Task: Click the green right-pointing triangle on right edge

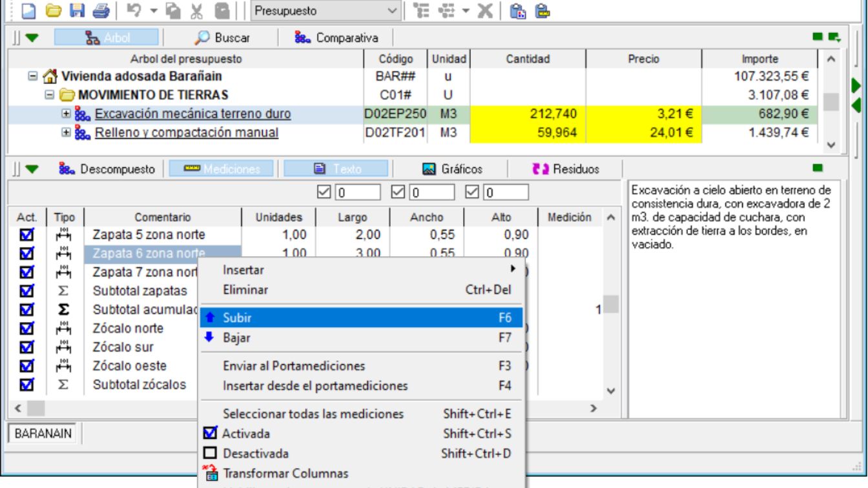Action: [x=856, y=85]
